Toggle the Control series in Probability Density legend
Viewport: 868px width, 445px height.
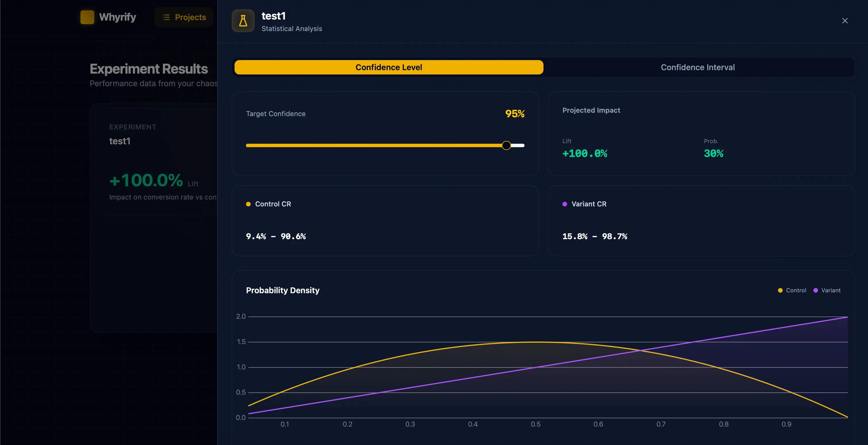click(792, 290)
